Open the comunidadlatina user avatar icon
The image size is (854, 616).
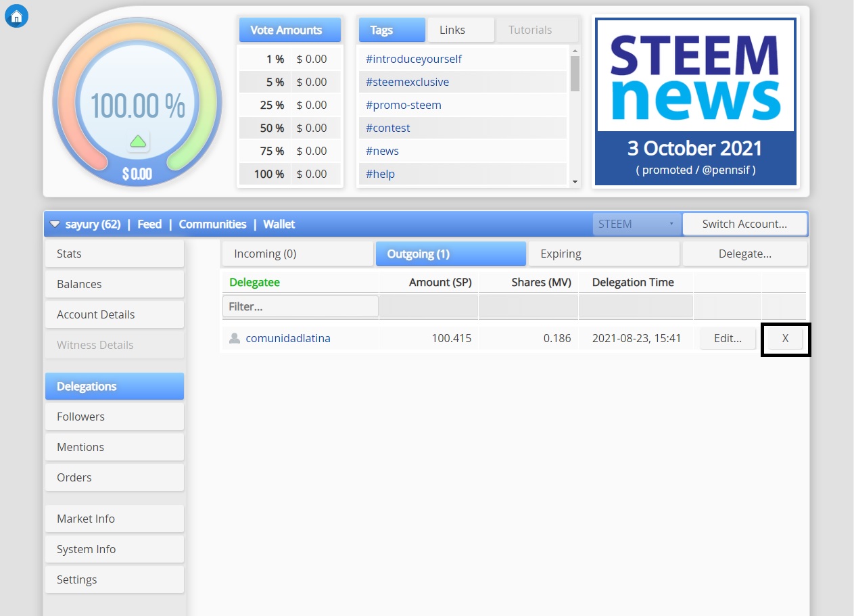click(x=235, y=338)
